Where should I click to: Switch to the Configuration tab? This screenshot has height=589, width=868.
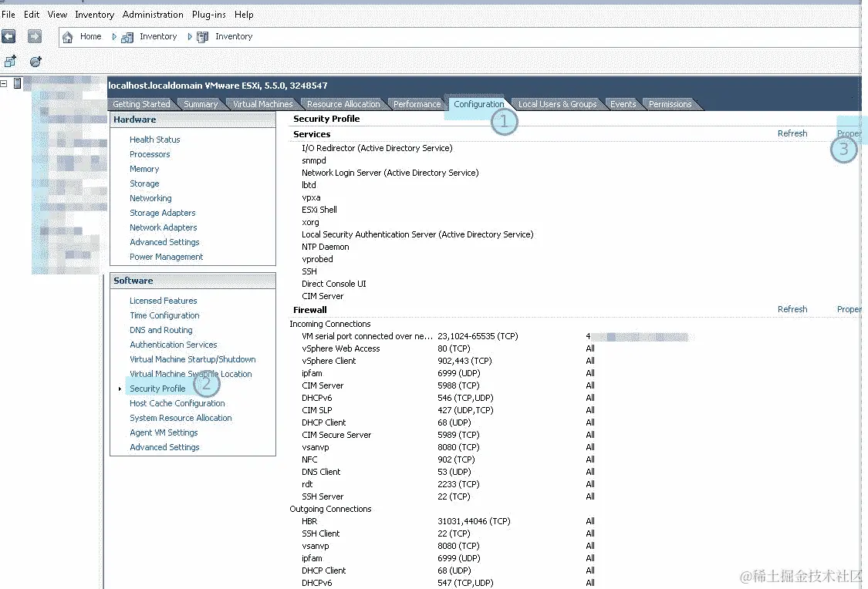[x=479, y=104]
